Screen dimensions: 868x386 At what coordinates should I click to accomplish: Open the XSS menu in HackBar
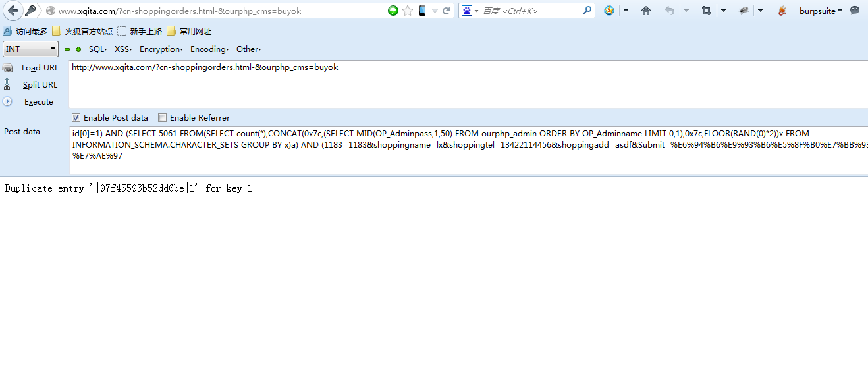click(123, 49)
